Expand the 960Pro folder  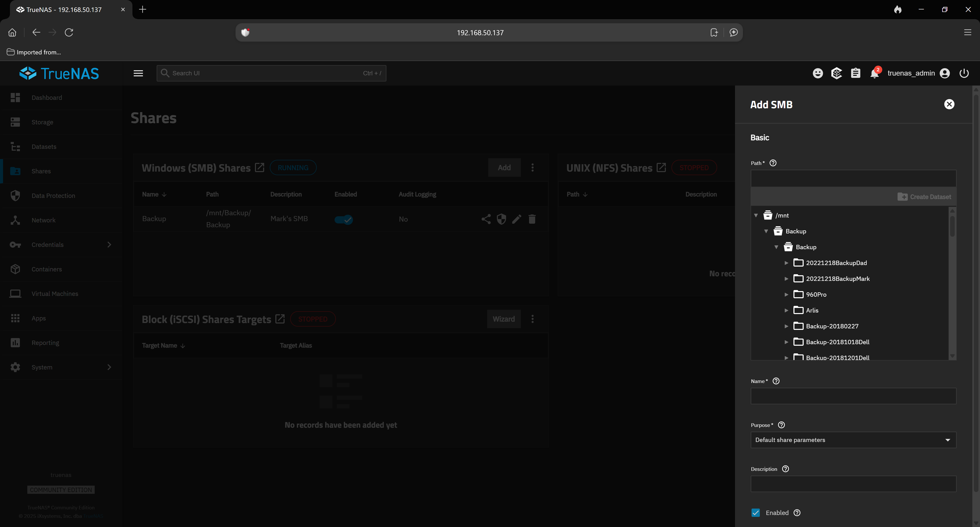786,294
